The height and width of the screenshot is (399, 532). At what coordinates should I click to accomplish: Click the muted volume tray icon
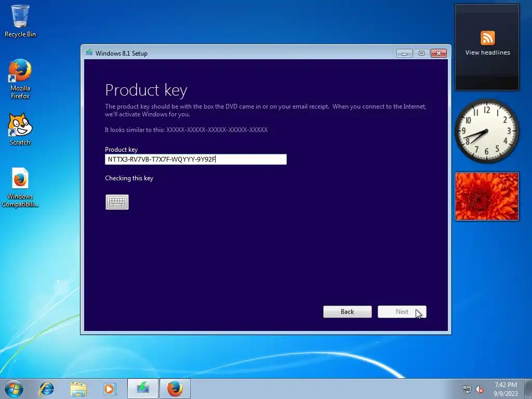tap(480, 390)
